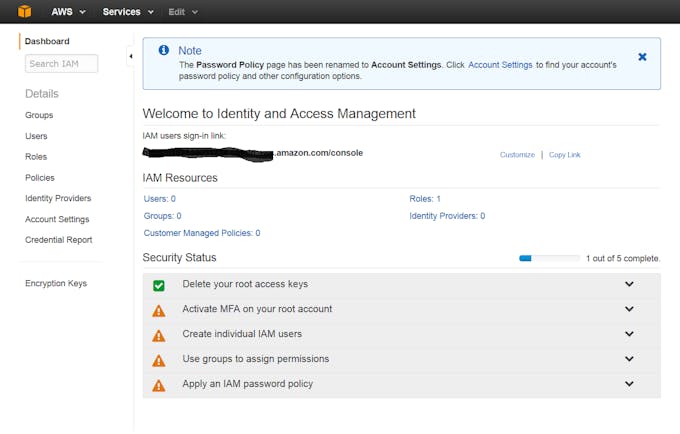Screen dimensions: 680x434
Task: Click the Apply an IAM password policy text
Action: [247, 384]
